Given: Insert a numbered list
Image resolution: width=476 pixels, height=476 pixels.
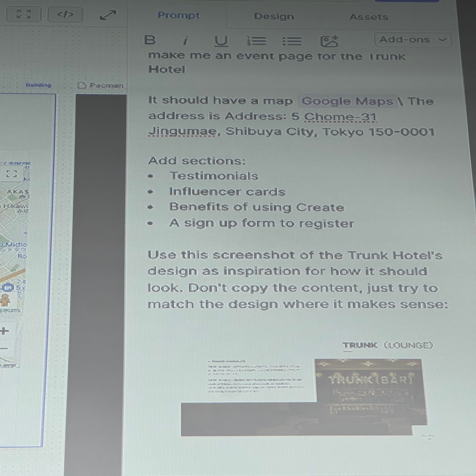Looking at the screenshot, I should tap(256, 41).
